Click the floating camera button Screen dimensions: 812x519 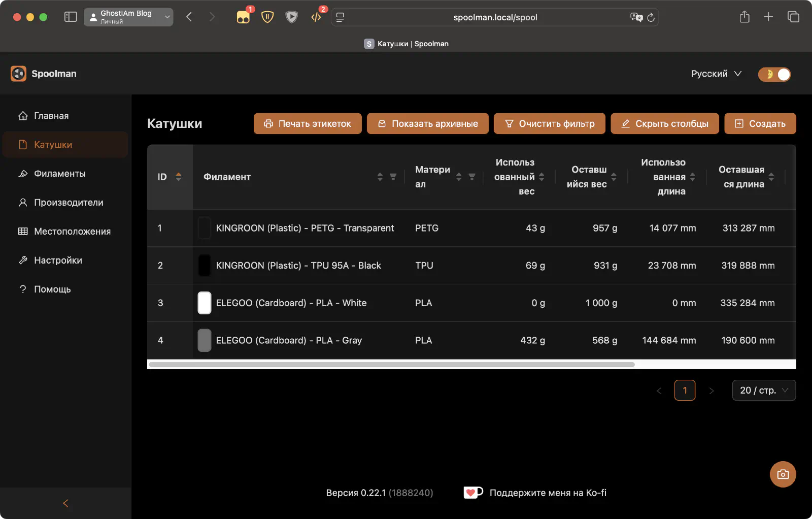tap(783, 474)
